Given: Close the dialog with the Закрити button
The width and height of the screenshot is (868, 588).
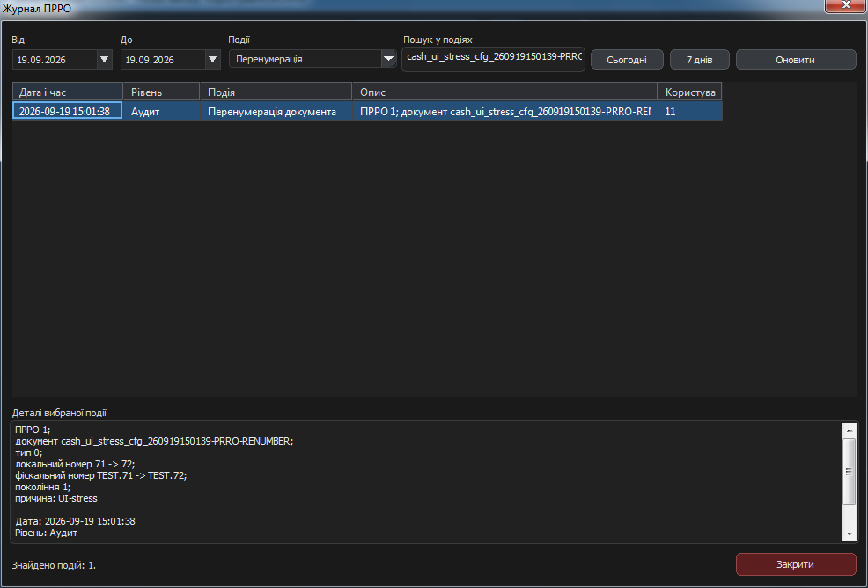Looking at the screenshot, I should point(796,564).
